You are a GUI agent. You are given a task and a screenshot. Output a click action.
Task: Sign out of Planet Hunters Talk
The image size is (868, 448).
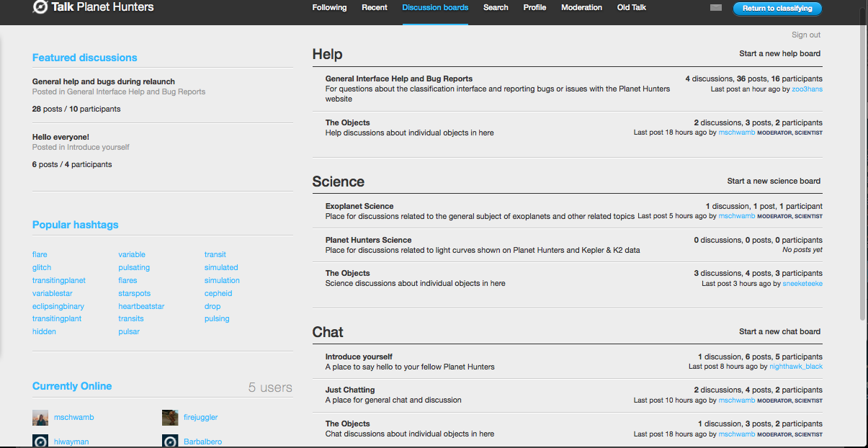807,34
